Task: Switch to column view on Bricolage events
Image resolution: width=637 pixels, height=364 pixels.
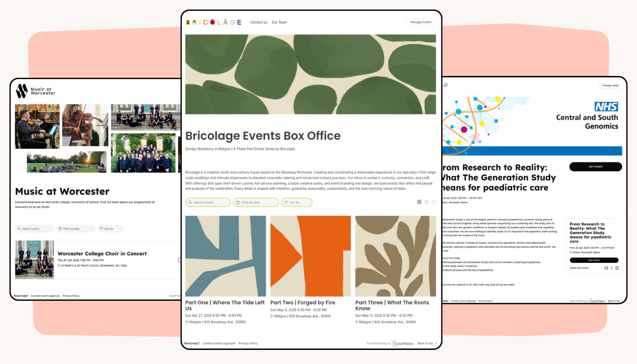Action: pos(426,201)
